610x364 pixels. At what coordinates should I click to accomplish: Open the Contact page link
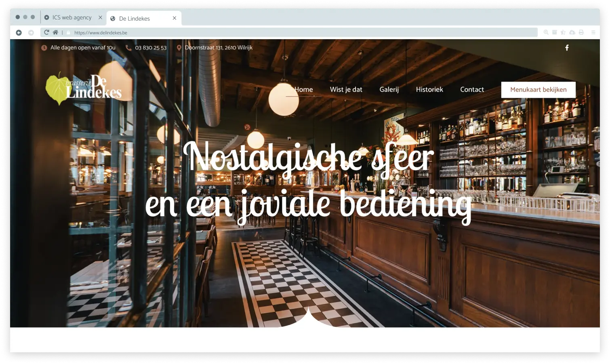[472, 89]
